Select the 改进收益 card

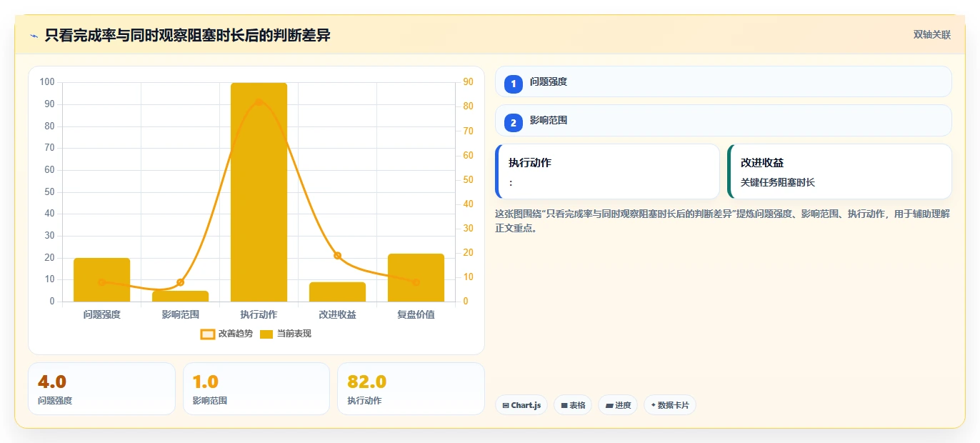[x=839, y=171]
